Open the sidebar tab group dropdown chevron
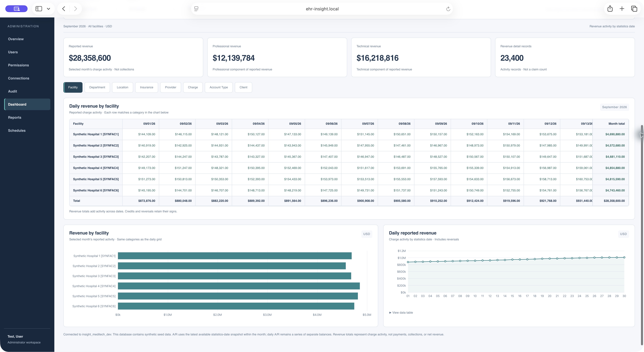Viewport: 644px width, 352px height. tap(48, 9)
